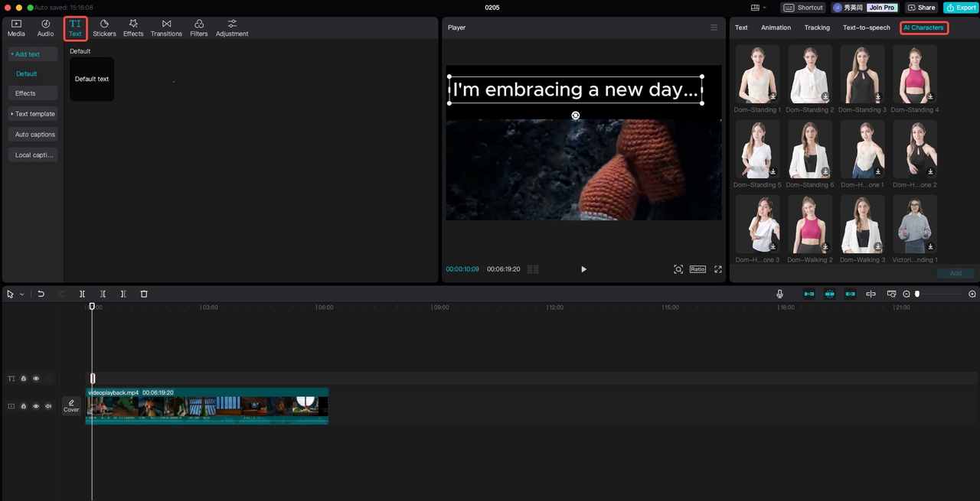Image resolution: width=980 pixels, height=501 pixels.
Task: Switch to the Text-to-speech tab
Action: coord(866,28)
